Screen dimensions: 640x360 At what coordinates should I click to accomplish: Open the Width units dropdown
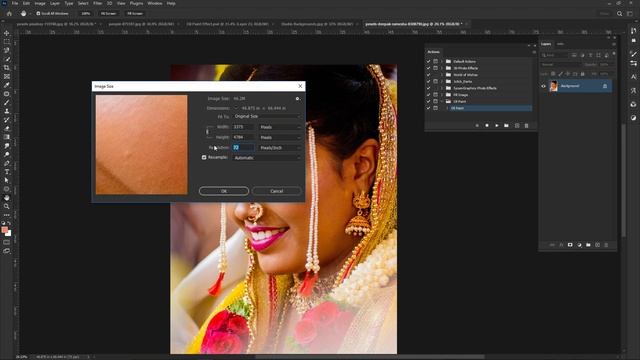(x=280, y=127)
